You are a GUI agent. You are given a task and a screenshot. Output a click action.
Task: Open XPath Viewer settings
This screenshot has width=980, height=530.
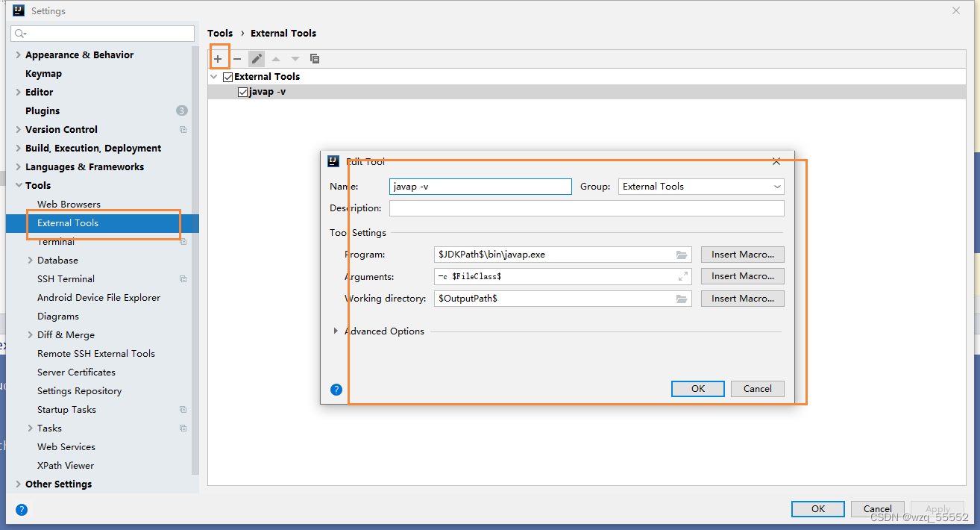point(66,466)
